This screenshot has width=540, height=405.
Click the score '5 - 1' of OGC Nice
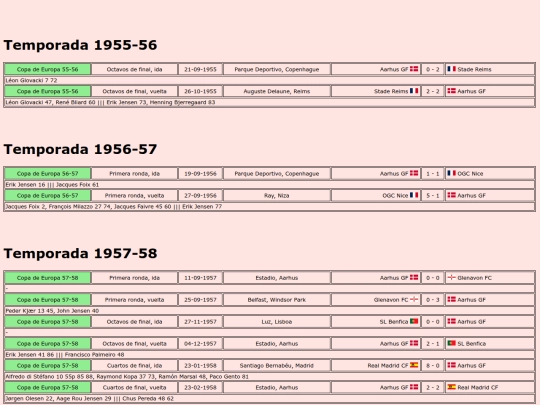(433, 196)
